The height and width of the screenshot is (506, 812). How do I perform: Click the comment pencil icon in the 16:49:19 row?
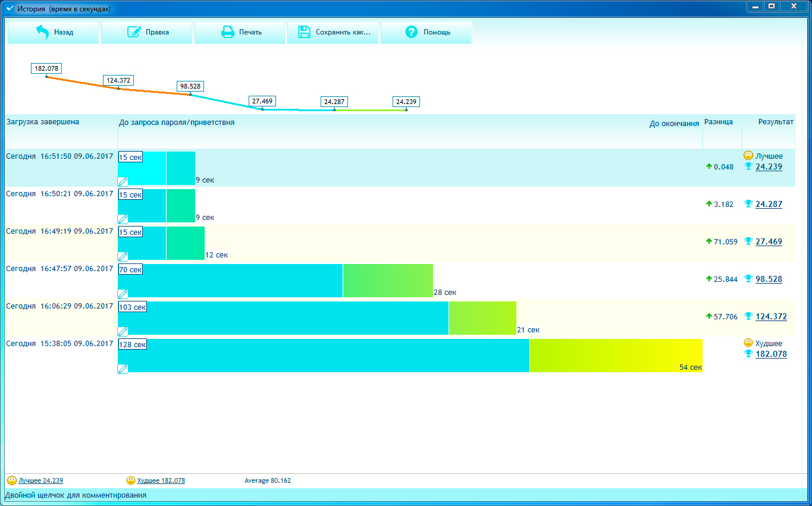123,256
